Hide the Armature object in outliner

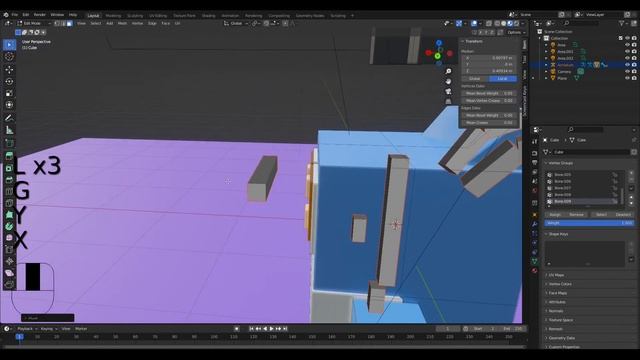pyautogui.click(x=627, y=65)
